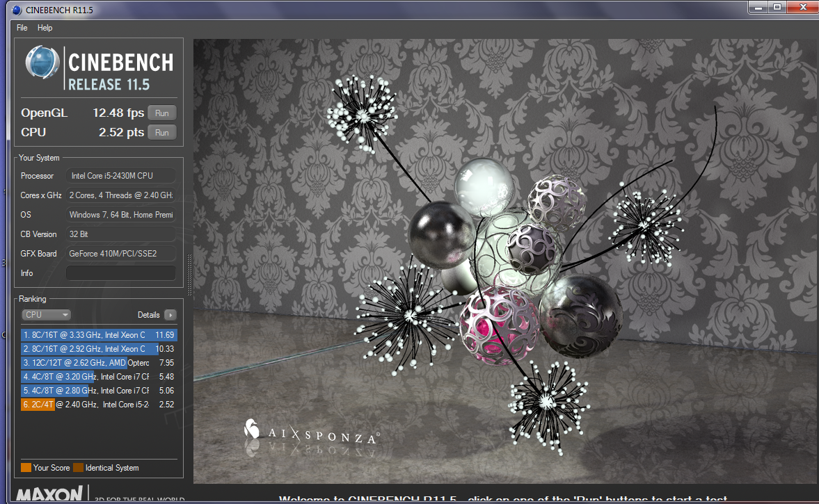819x504 pixels.
Task: Select the Processor field Intel Core i5-2430M
Action: click(x=120, y=176)
